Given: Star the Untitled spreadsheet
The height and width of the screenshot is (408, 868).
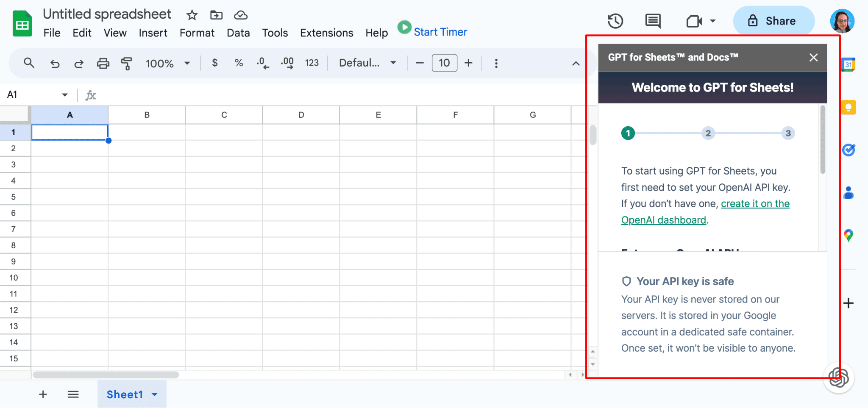Looking at the screenshot, I should coord(192,16).
